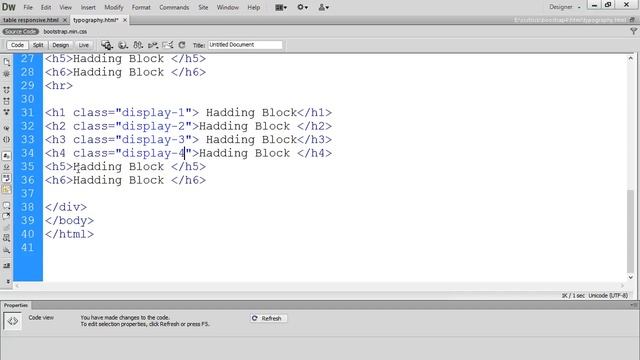640x360 pixels.
Task: Click Balance Braces icon
Action: [7, 139]
